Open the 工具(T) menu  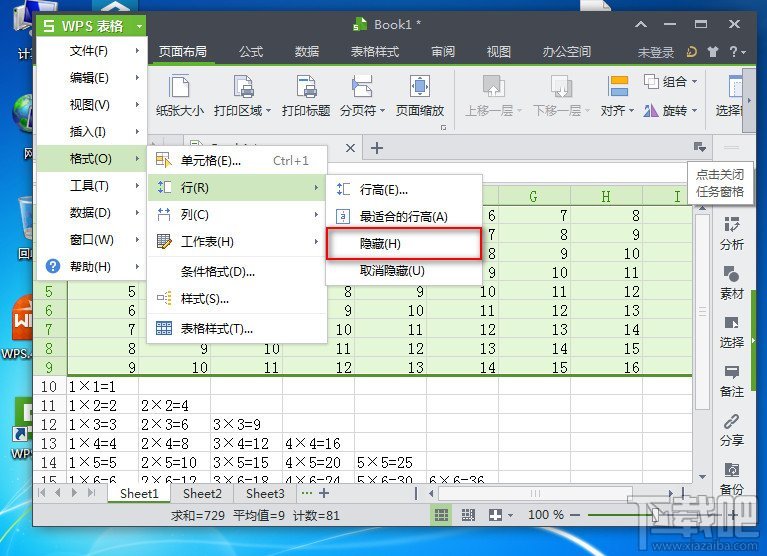tap(91, 186)
